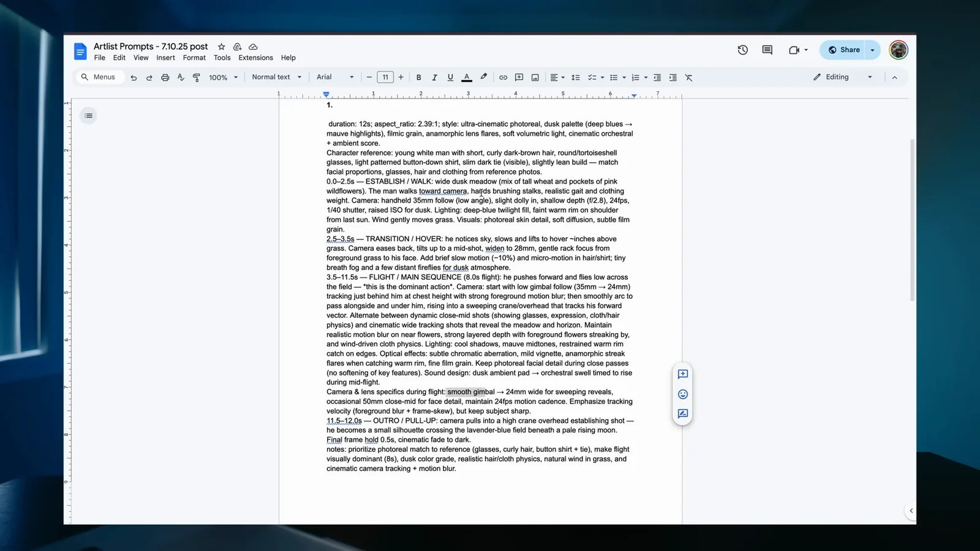This screenshot has height=551, width=980.
Task: Open the comments panel icon
Action: 767,50
